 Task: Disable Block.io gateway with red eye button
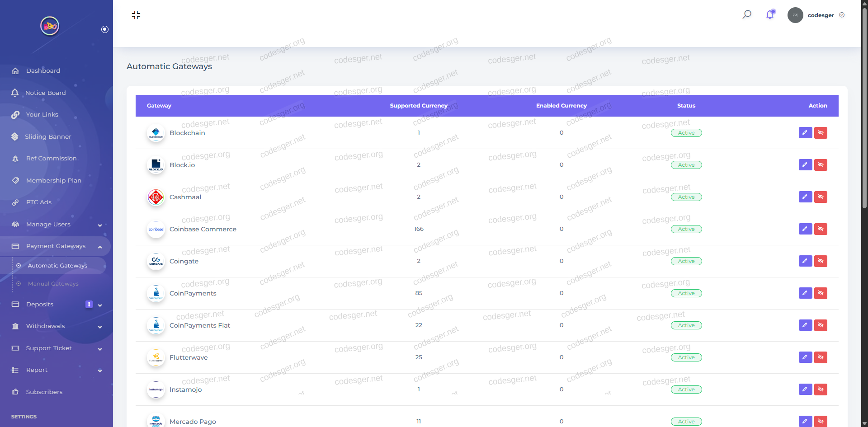(x=821, y=165)
